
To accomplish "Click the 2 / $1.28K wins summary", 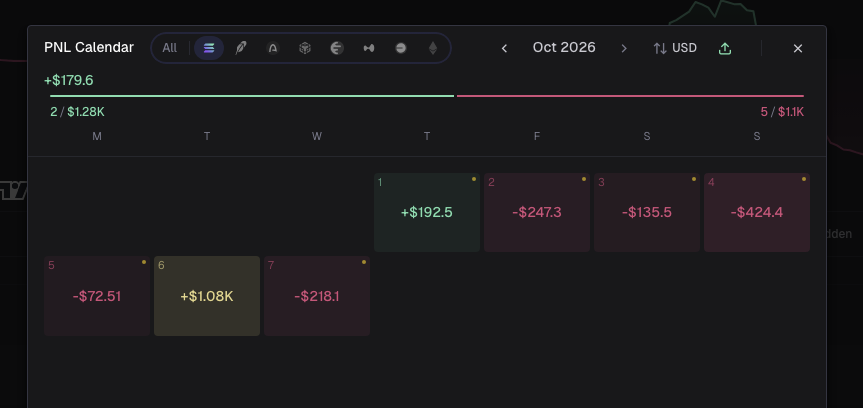I will 78,112.
